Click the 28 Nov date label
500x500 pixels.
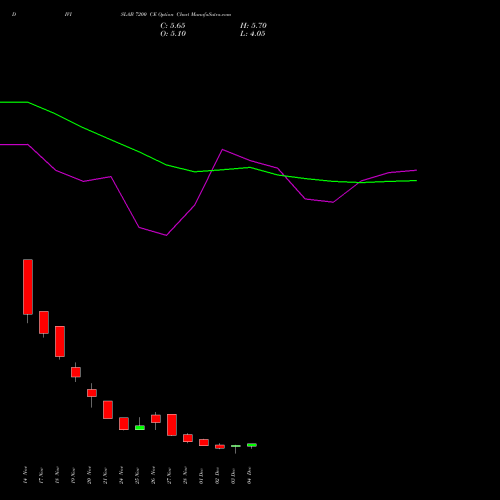coord(185,475)
